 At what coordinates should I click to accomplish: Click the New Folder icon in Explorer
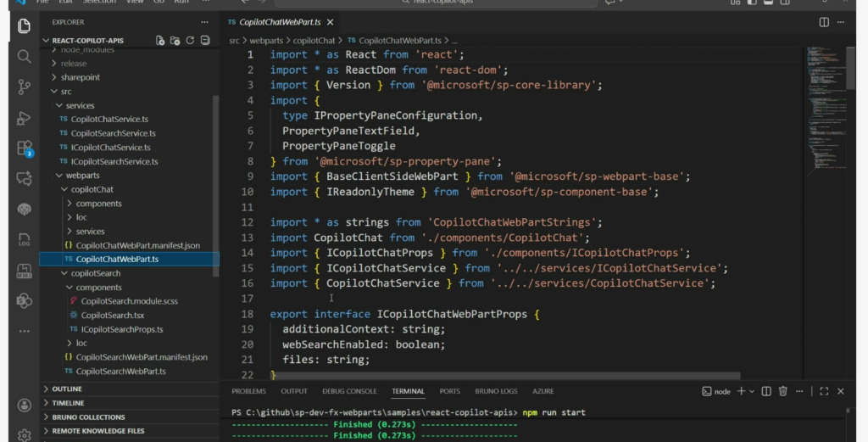click(x=175, y=41)
